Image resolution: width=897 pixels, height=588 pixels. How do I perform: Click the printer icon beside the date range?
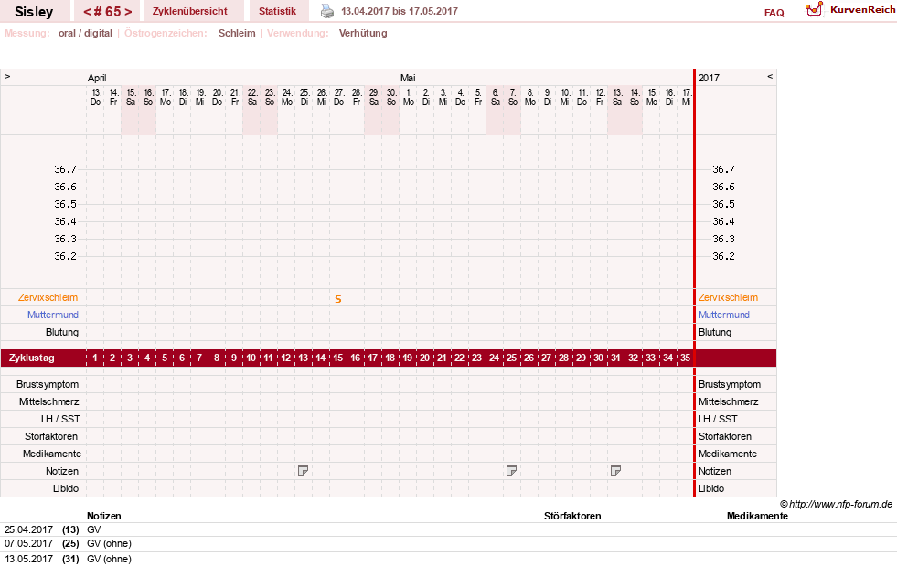(326, 11)
